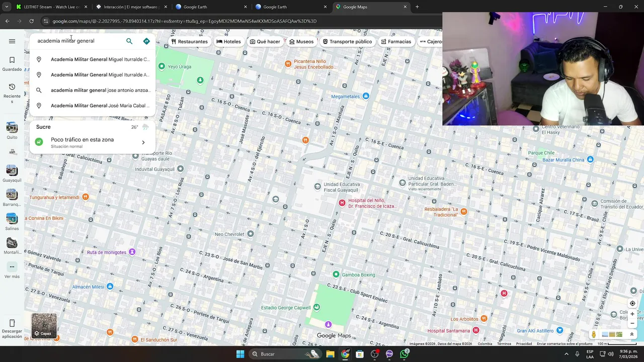Image resolution: width=644 pixels, height=362 pixels.
Task: Filter map by Restaurantes chip
Action: [x=189, y=42]
